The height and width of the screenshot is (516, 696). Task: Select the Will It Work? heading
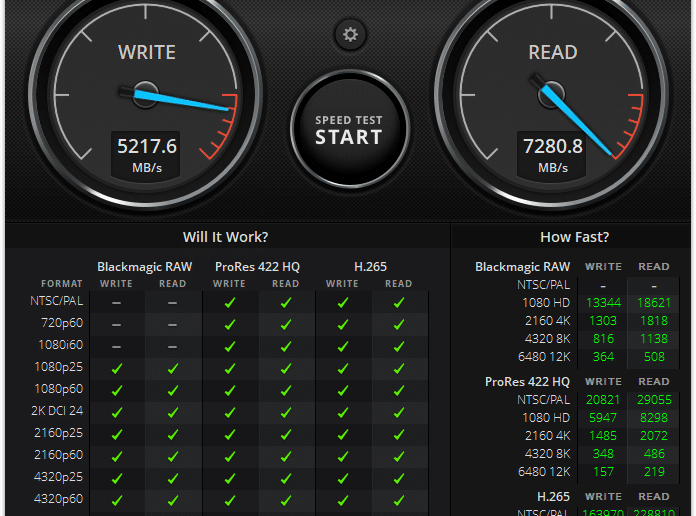point(225,237)
